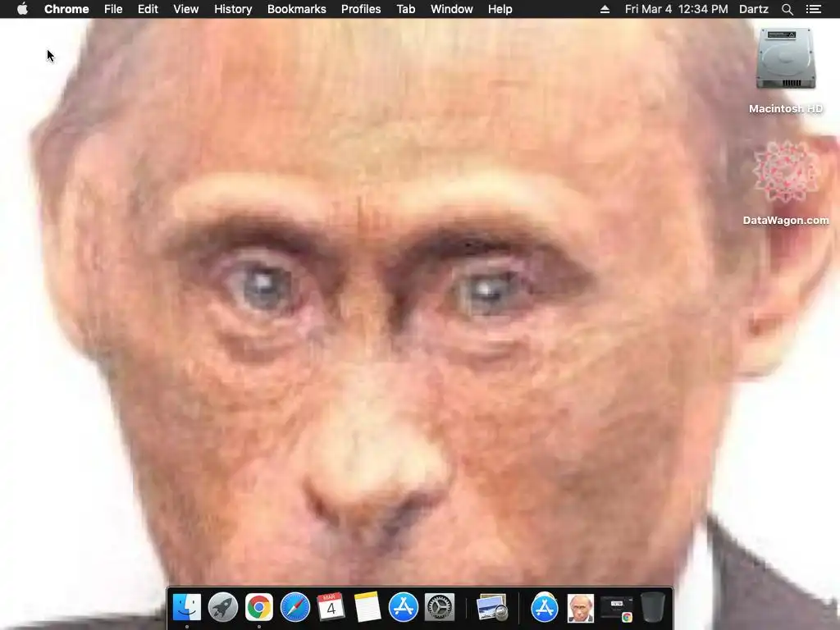Open Finder from the dock

187,607
